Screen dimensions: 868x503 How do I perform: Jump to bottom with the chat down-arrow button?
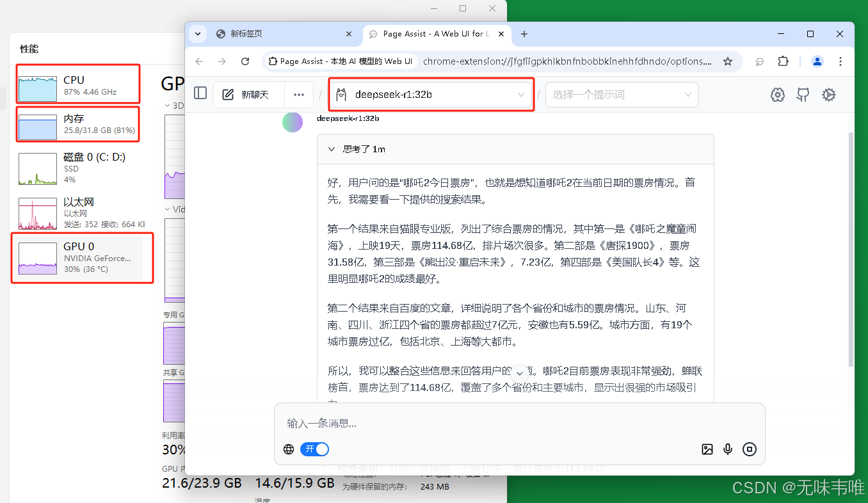pyautogui.click(x=520, y=372)
